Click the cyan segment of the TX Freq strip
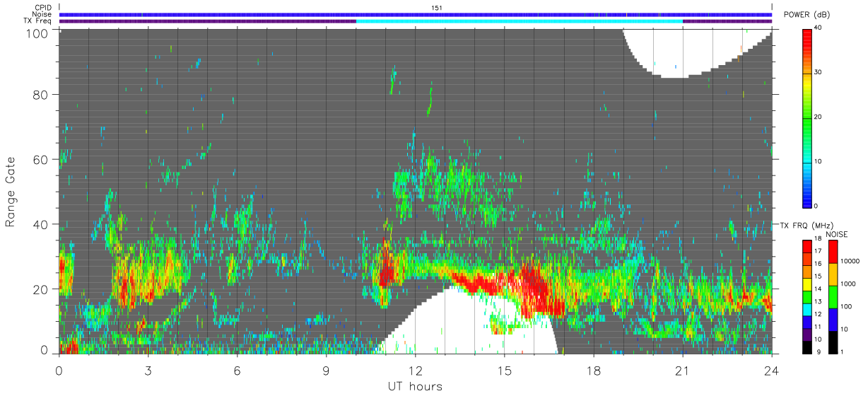This screenshot has height=401, width=868. [520, 21]
